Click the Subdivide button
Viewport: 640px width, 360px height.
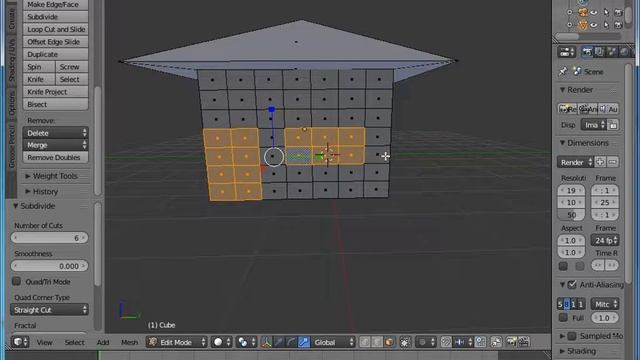(x=56, y=17)
